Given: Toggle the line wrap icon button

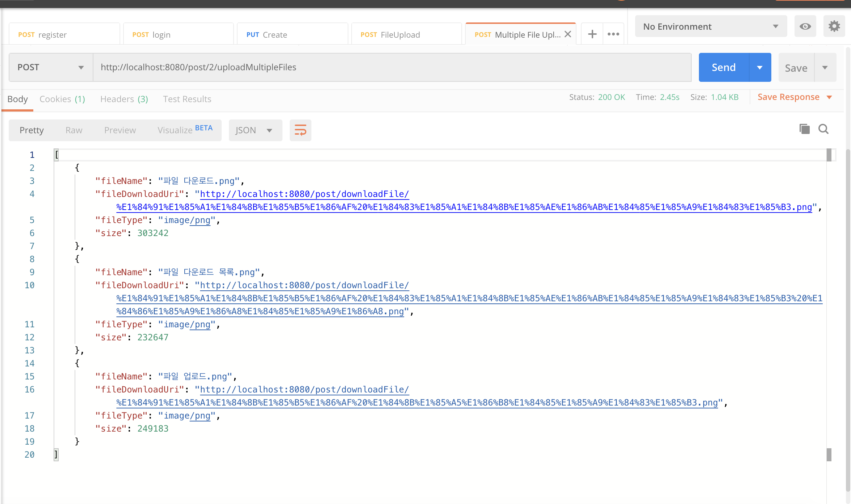Looking at the screenshot, I should [x=300, y=130].
